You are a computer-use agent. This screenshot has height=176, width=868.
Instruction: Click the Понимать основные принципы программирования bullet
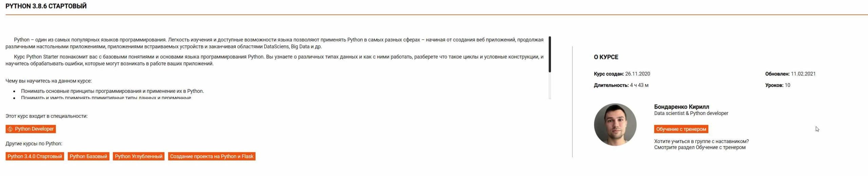112,91
